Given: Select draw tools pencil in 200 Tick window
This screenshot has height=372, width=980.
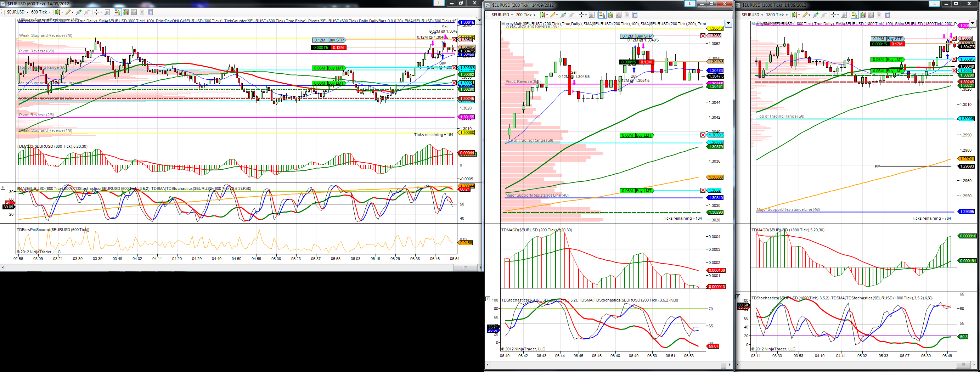Looking at the screenshot, I should coord(554,15).
